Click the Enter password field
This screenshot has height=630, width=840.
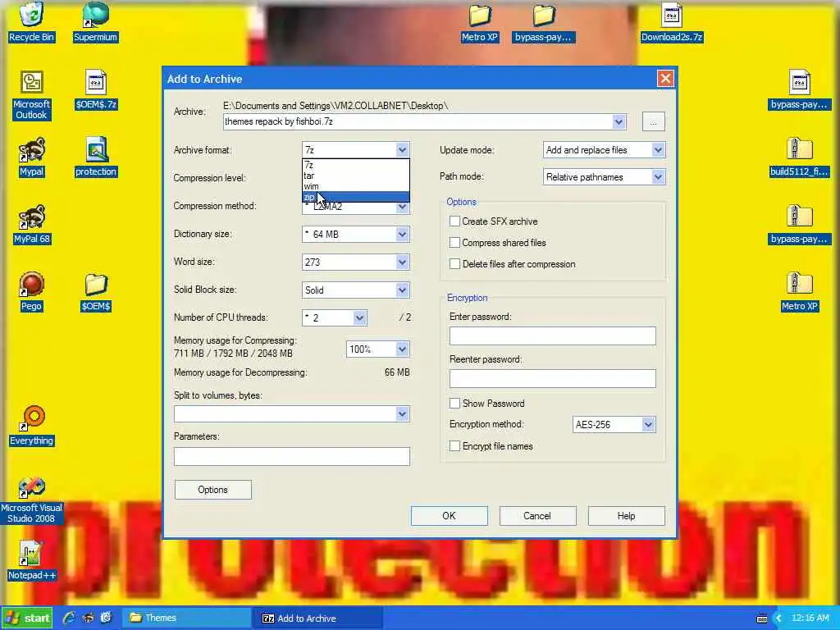[552, 336]
